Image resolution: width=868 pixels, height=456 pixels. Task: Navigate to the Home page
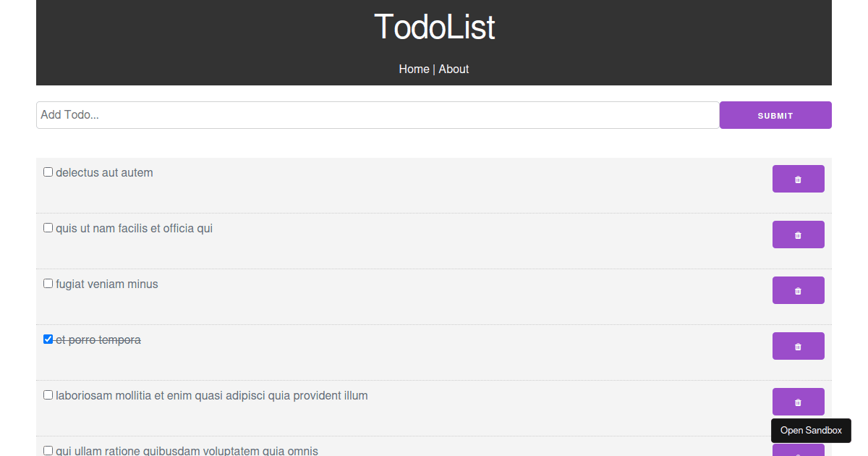(x=414, y=69)
